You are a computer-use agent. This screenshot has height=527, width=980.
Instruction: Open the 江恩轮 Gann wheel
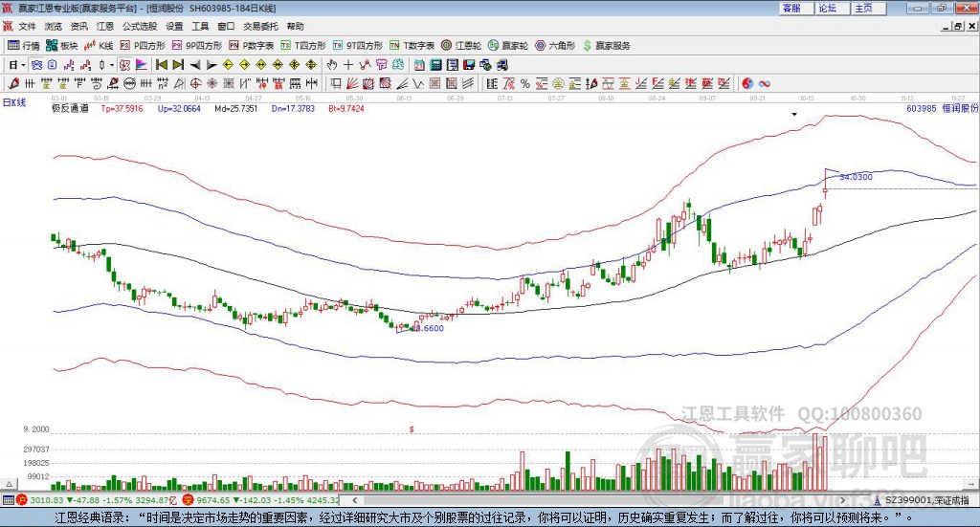click(x=460, y=46)
